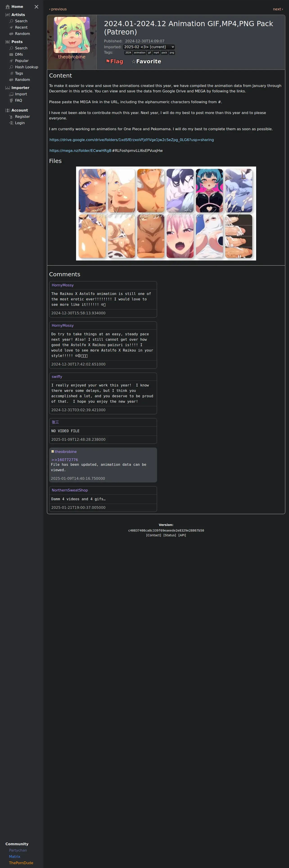
Task: Open the mega.nz folder link
Action: pyautogui.click(x=80, y=151)
